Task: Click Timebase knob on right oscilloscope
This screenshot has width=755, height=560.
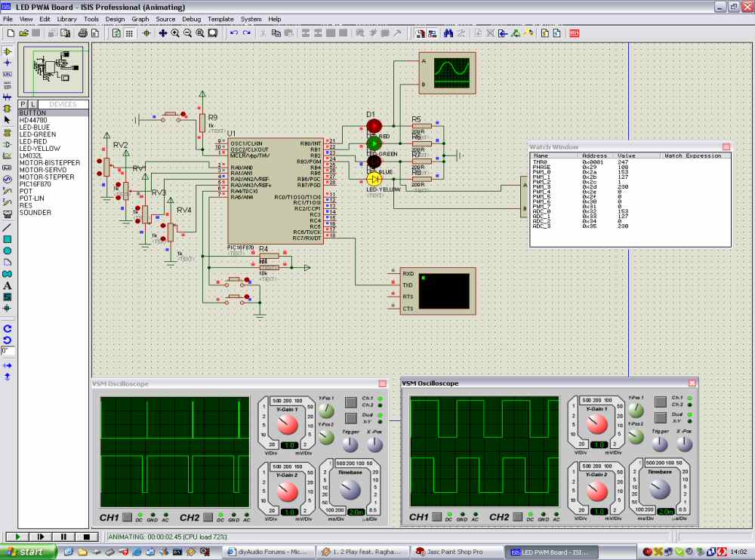Action: coord(659,489)
